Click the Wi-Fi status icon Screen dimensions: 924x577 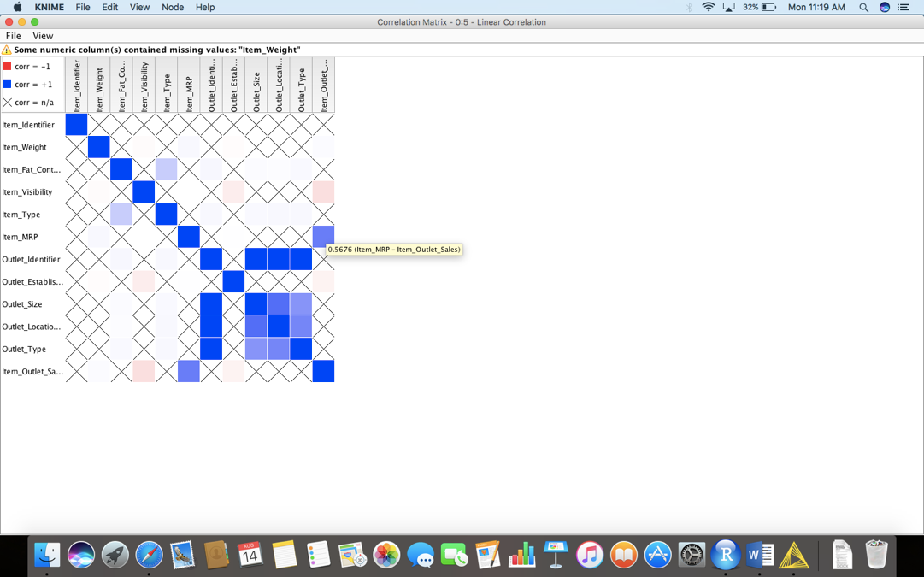[x=708, y=8]
